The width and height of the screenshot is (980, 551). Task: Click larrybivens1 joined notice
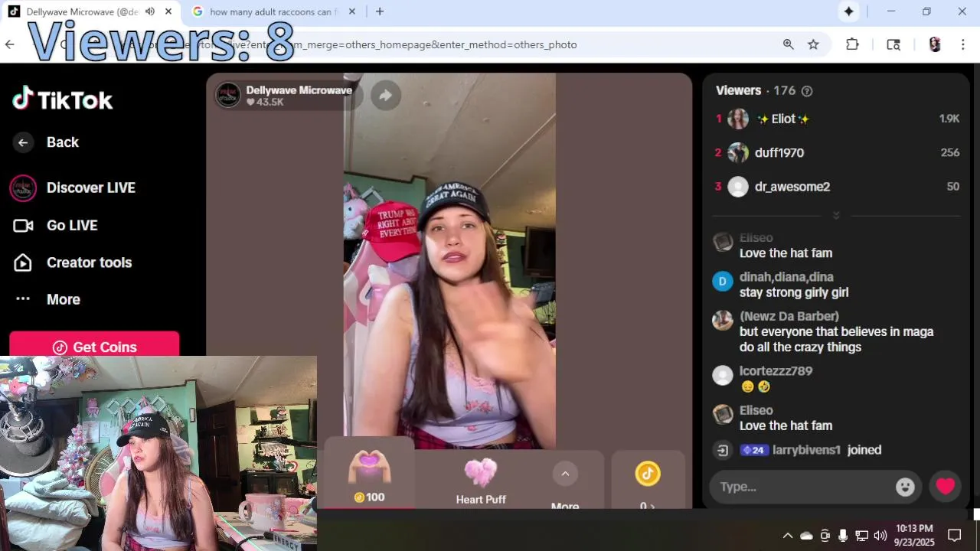(x=827, y=450)
